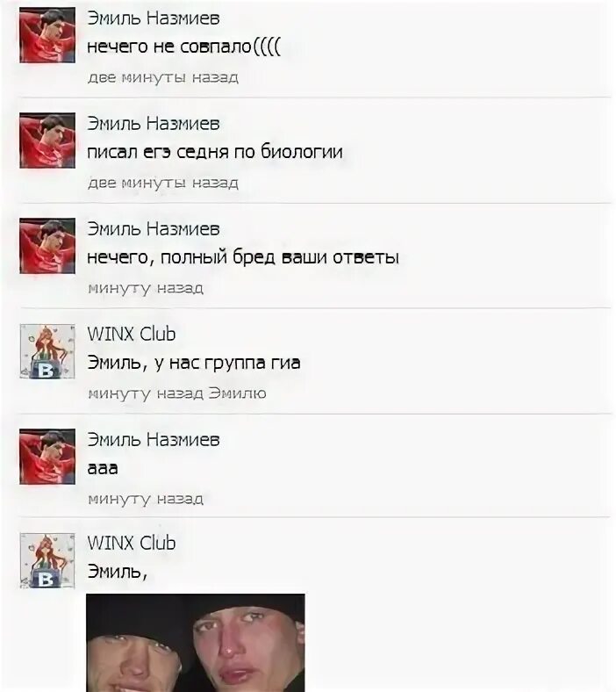Open avatar beside "писал егэ седня" comment
Screen dimensions: 616x692
coord(47,141)
